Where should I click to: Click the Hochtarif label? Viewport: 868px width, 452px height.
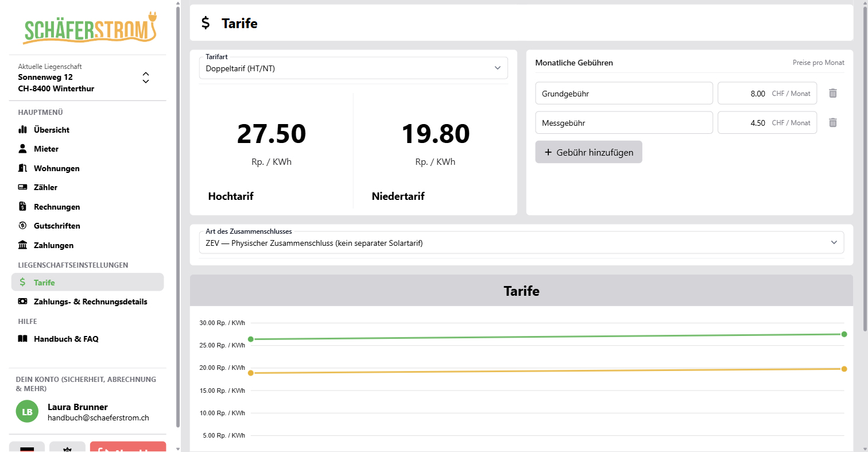pos(231,196)
